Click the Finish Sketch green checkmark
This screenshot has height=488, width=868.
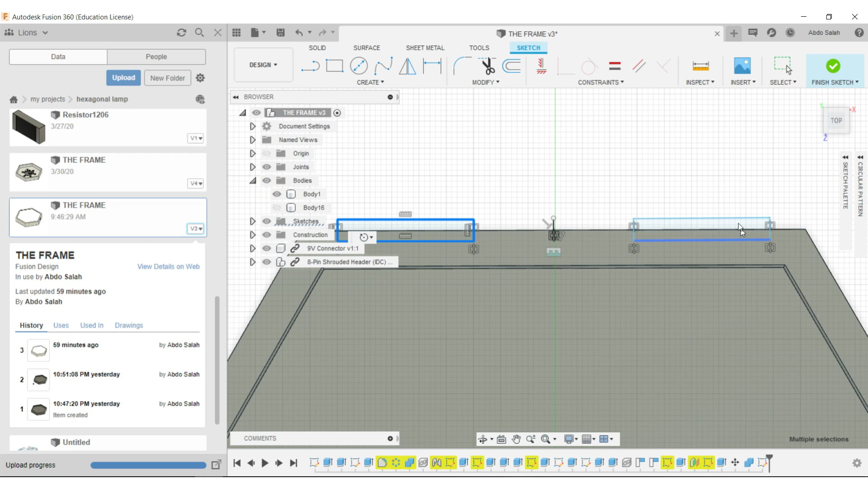click(x=833, y=66)
